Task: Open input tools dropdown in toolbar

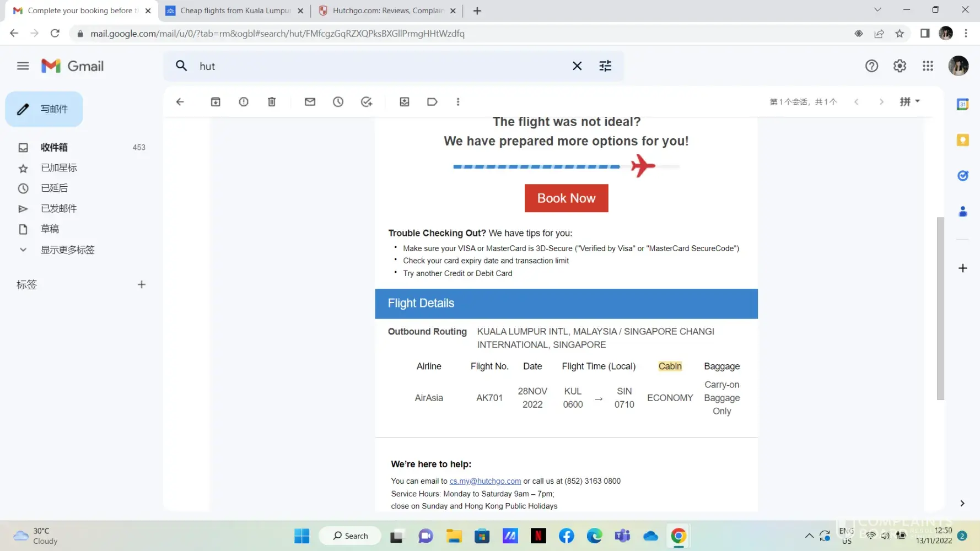Action: tap(910, 102)
